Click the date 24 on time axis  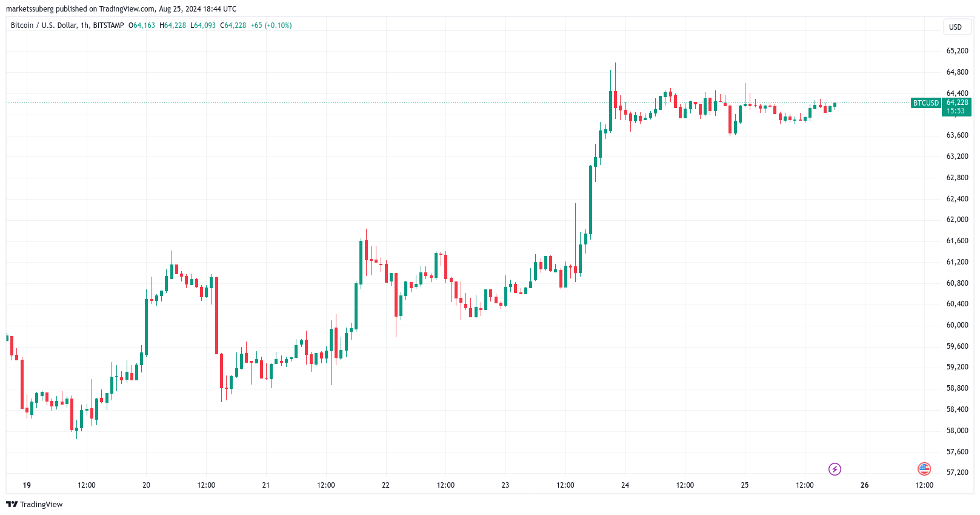pos(625,485)
